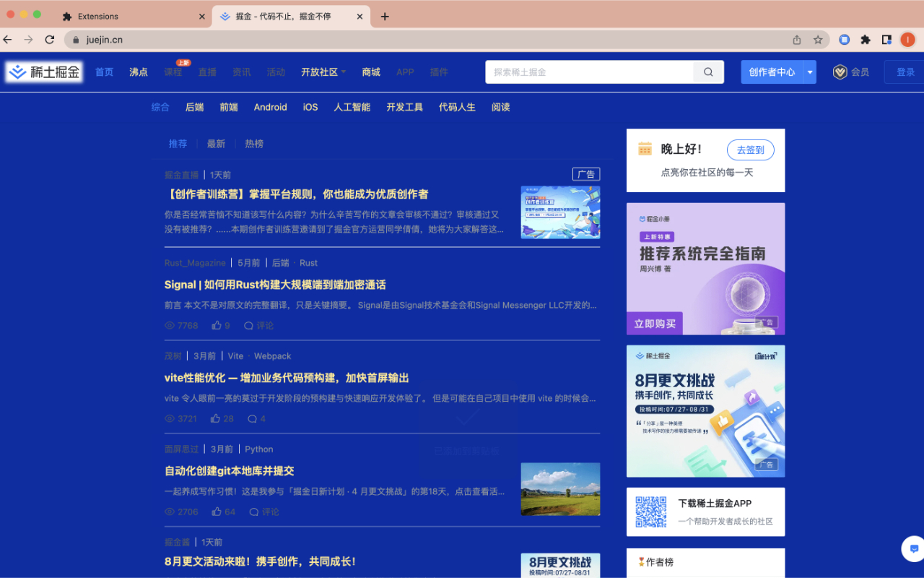This screenshot has width=924, height=578.
Task: Select the 首页 nav item
Action: (105, 72)
